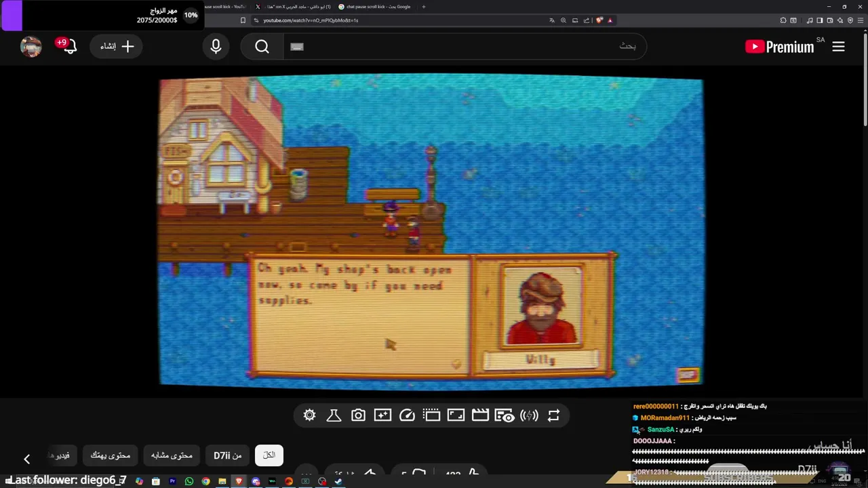Click the experimental flask icon below video
The height and width of the screenshot is (488, 868).
pos(334,415)
